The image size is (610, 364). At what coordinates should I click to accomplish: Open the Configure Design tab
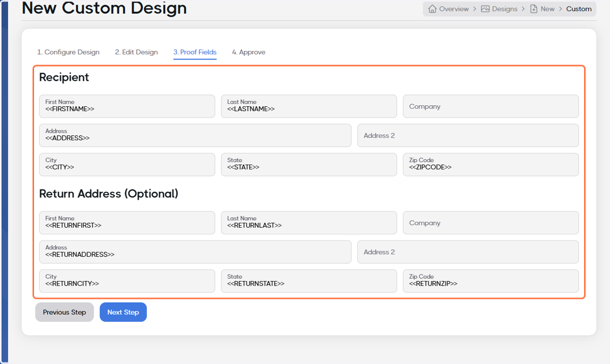68,52
